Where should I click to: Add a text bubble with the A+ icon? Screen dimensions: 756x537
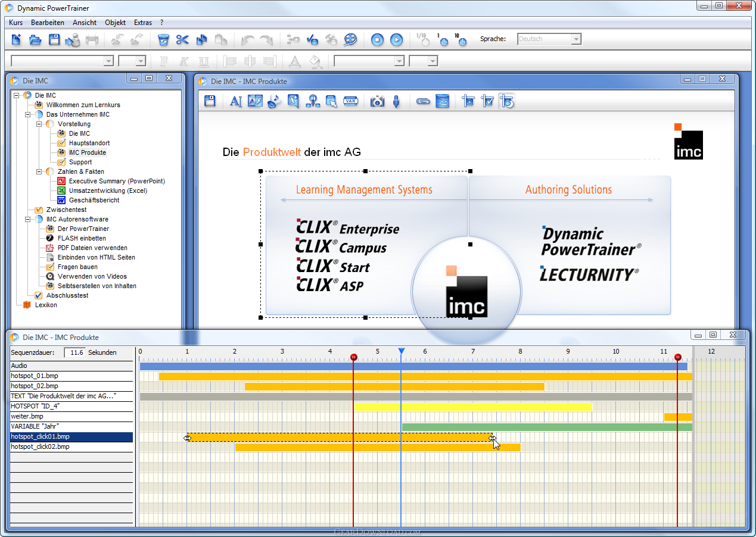293,101
